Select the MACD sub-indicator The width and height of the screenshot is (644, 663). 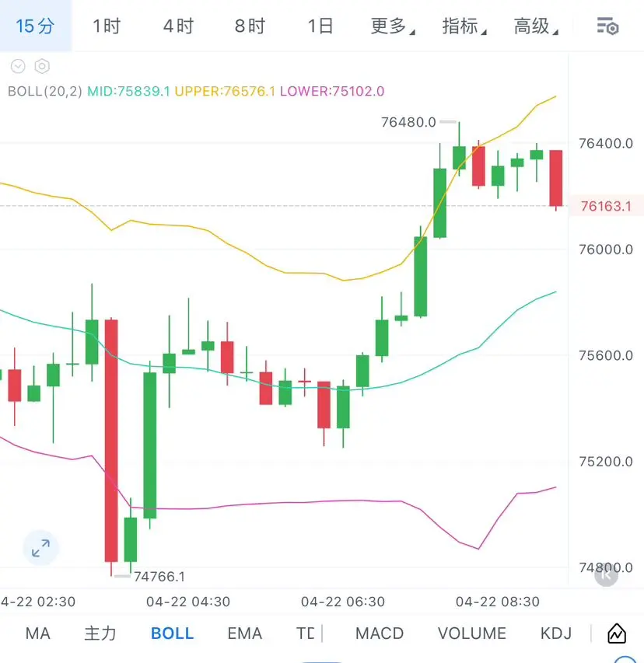tap(379, 633)
